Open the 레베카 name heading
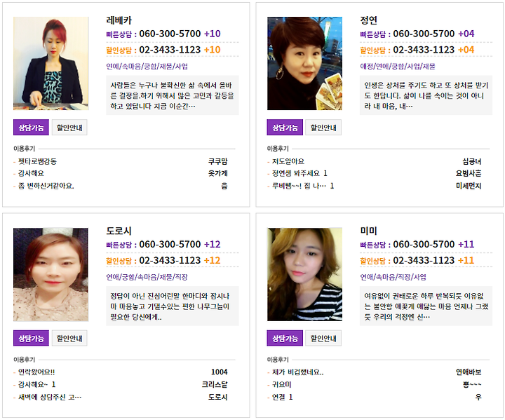Image resolution: width=505 pixels, height=420 pixels. 119,20
